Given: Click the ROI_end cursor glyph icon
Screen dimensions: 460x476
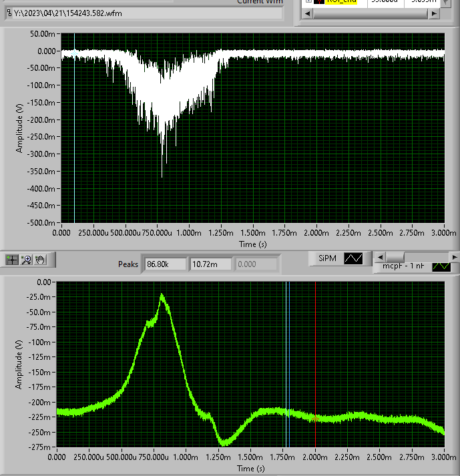Looking at the screenshot, I should pyautogui.click(x=319, y=1).
